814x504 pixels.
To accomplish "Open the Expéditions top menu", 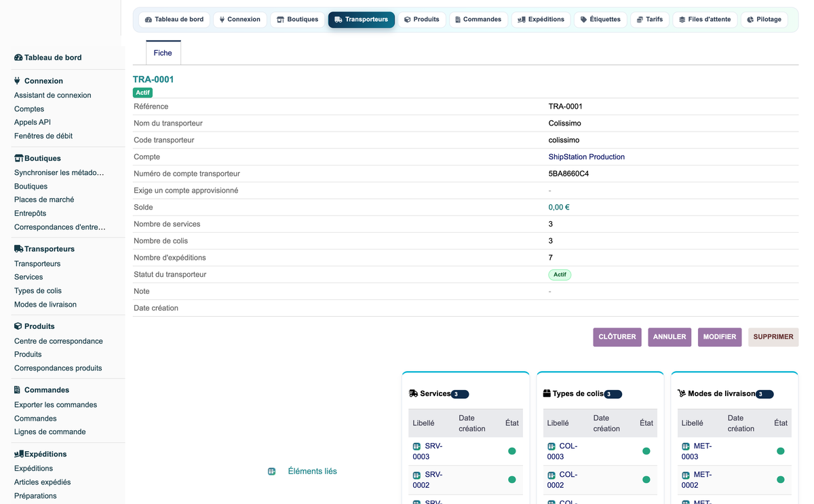I will pos(541,20).
